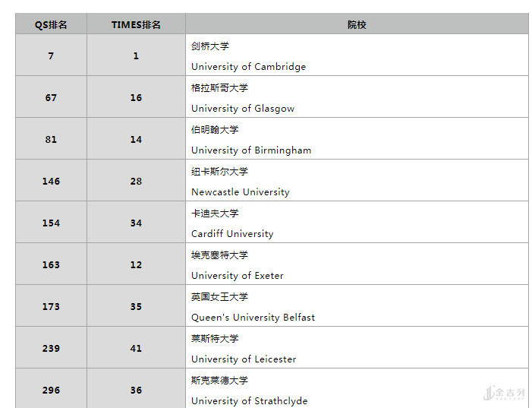This screenshot has width=532, height=408.
Task: Click the QS排名 column header
Action: (51, 24)
